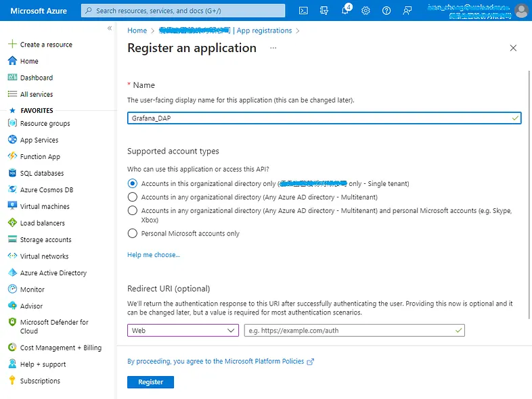Open portal settings gear
Viewport: 532px width, 399px height.
click(365, 11)
